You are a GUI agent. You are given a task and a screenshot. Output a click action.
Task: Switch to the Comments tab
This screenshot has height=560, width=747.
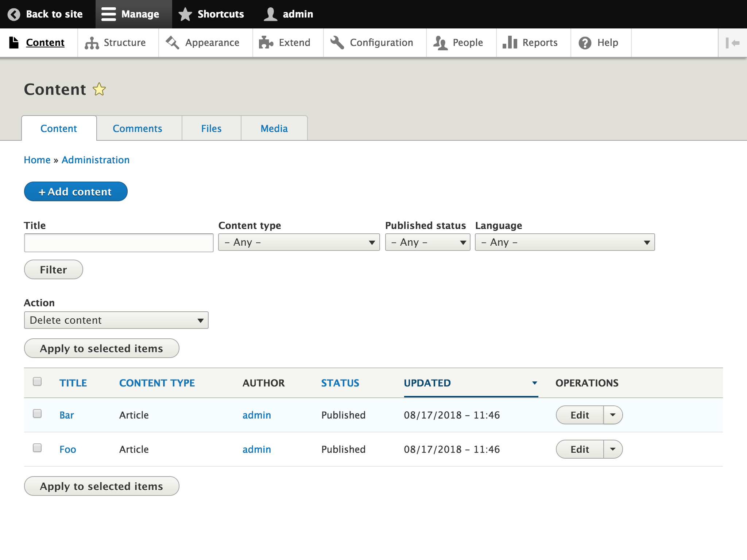pos(137,128)
